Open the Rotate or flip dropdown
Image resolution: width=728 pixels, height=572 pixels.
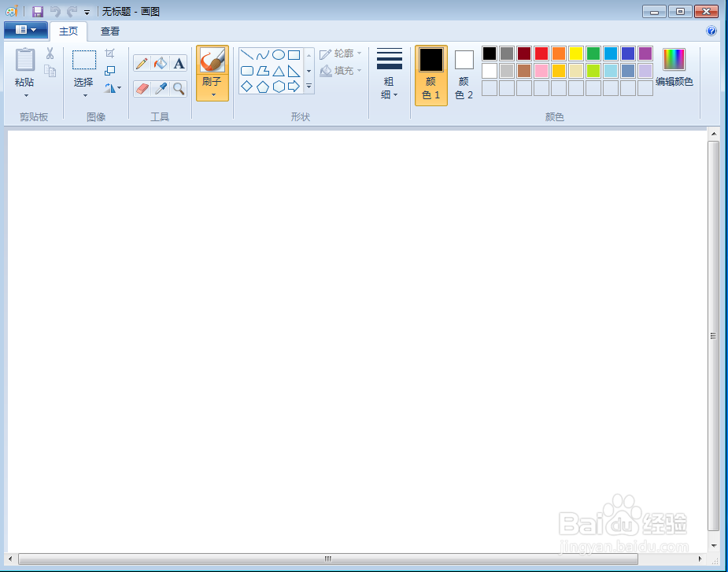[112, 88]
